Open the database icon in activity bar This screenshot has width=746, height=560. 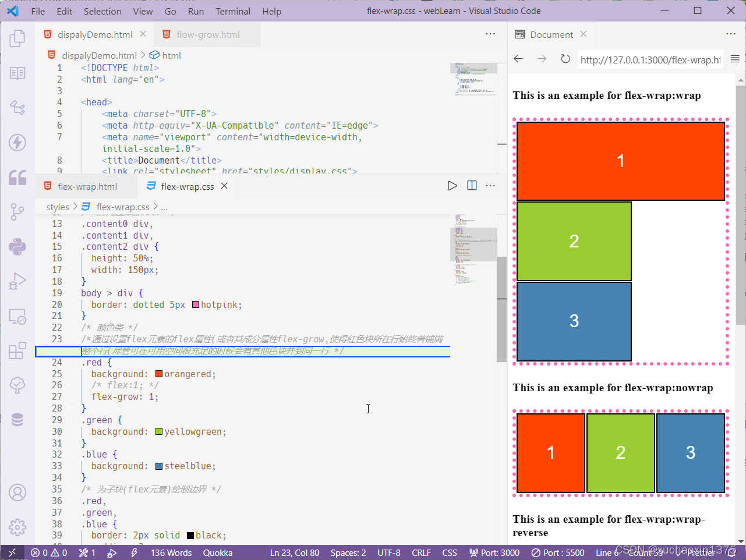pos(17,420)
